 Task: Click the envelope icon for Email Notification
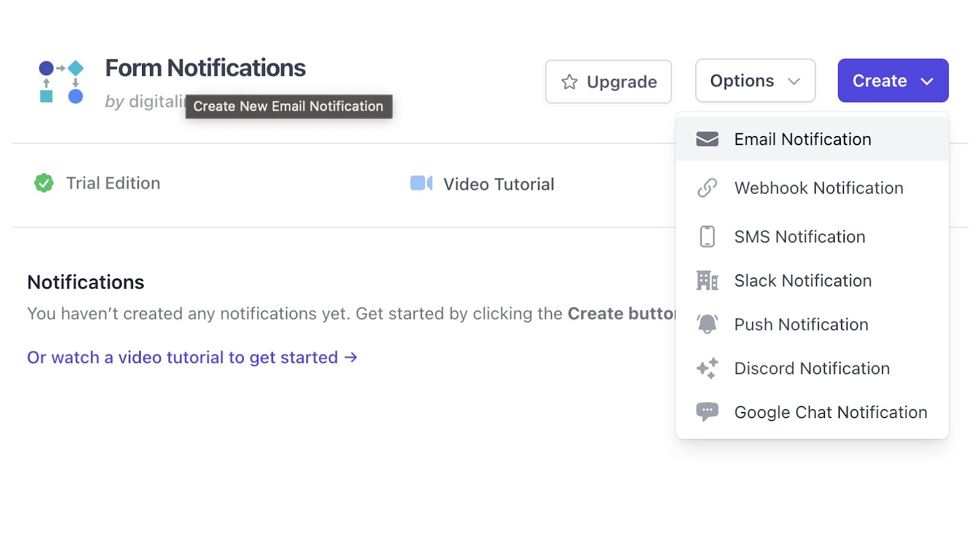click(x=707, y=139)
